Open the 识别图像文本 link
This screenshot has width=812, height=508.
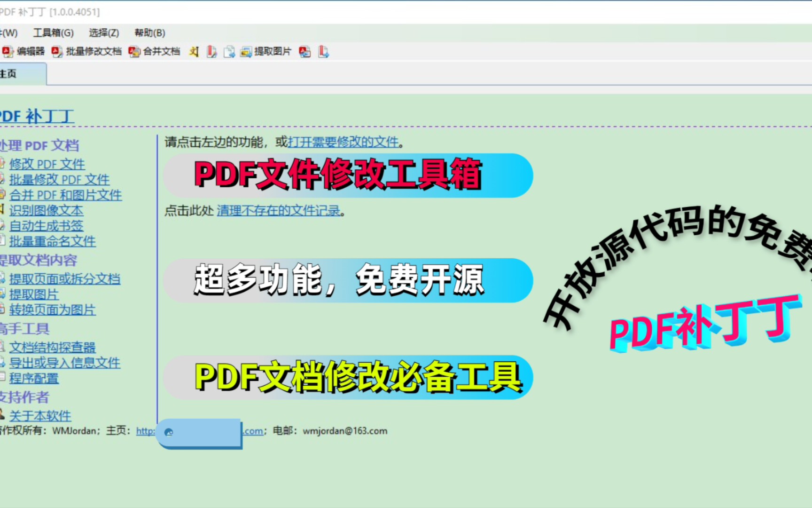click(46, 210)
